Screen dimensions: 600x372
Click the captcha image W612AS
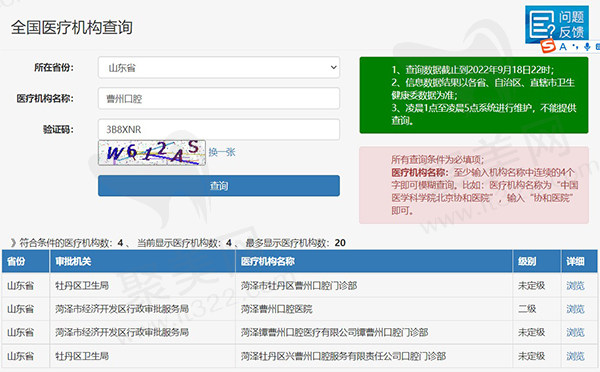[x=152, y=153]
